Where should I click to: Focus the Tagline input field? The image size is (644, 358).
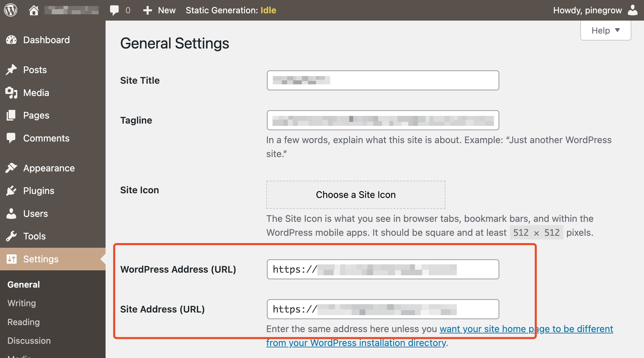pos(383,120)
